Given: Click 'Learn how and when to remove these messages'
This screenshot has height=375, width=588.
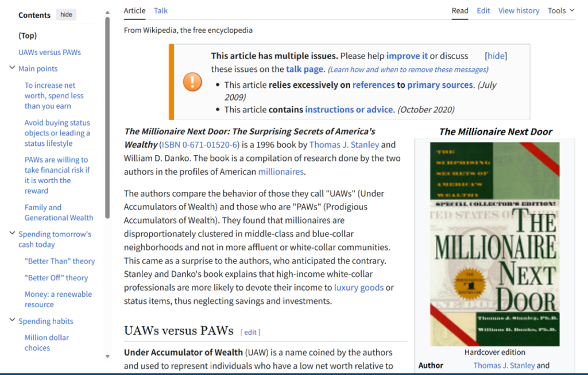Looking at the screenshot, I should [x=408, y=69].
